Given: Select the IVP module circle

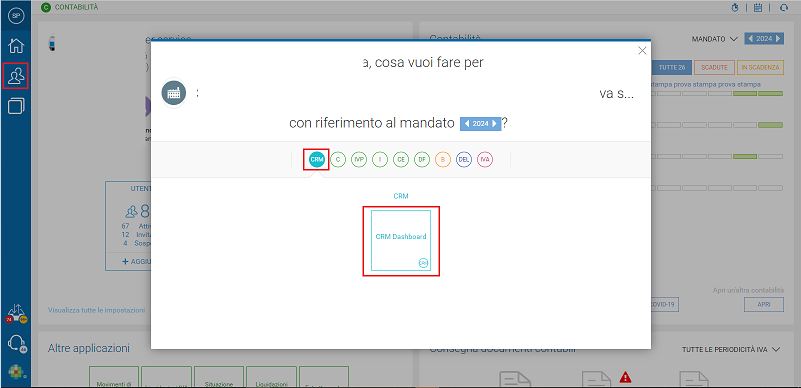Looking at the screenshot, I should (x=359, y=160).
